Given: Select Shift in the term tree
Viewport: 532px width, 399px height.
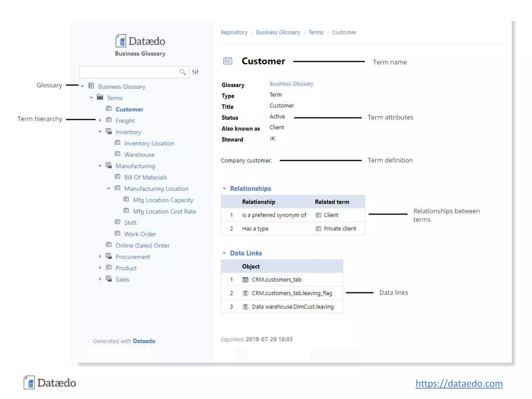Looking at the screenshot, I should [130, 223].
